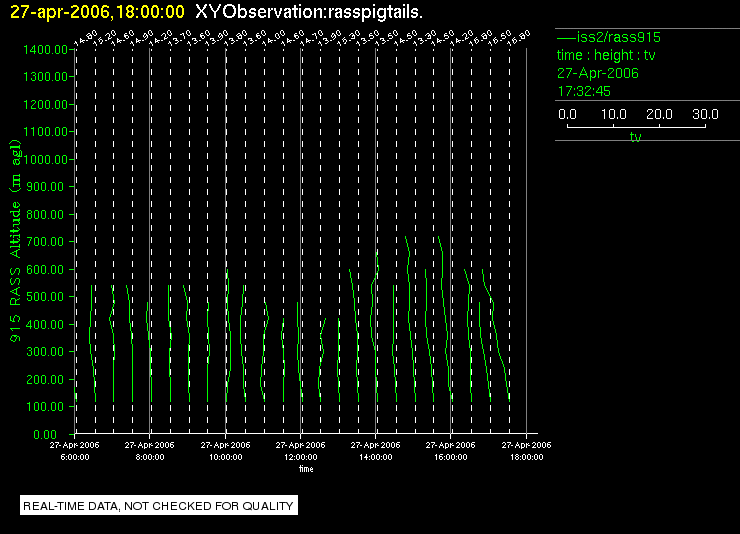Click the 600.00 altitude axis label

[45, 270]
